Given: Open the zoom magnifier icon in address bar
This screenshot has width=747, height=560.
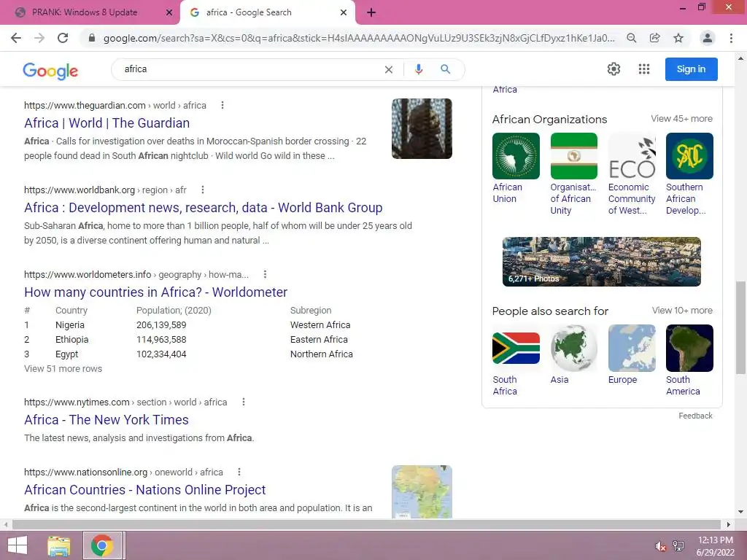Looking at the screenshot, I should (x=631, y=38).
